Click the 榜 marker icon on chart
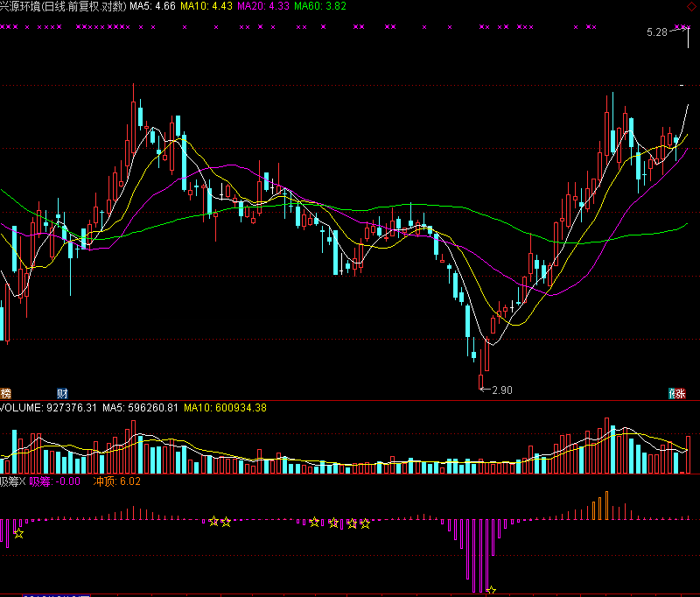 [6, 392]
